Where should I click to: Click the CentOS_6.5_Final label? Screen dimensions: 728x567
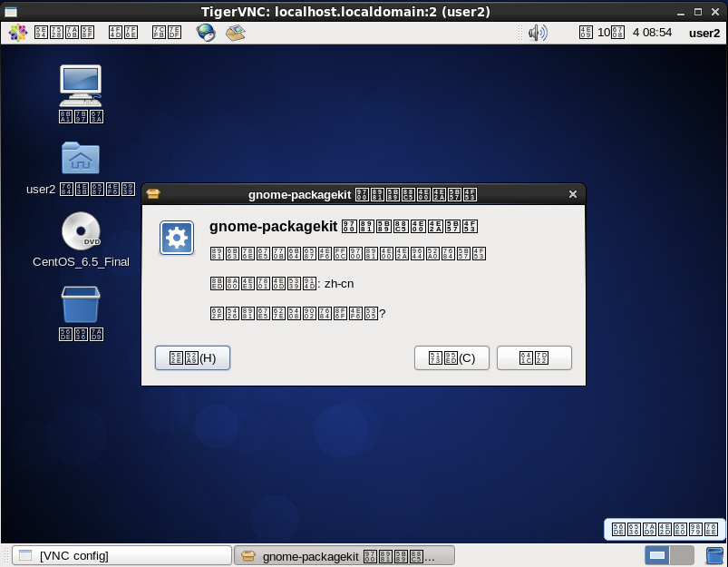coord(81,261)
